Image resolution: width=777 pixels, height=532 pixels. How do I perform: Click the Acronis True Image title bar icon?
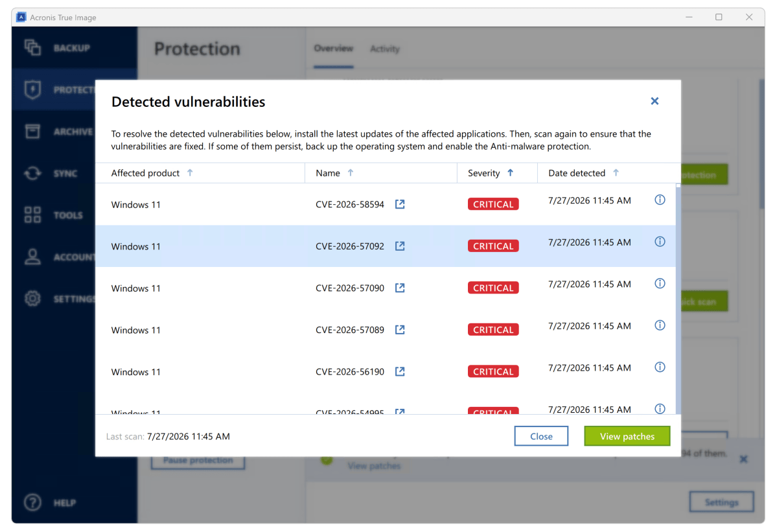(21, 17)
